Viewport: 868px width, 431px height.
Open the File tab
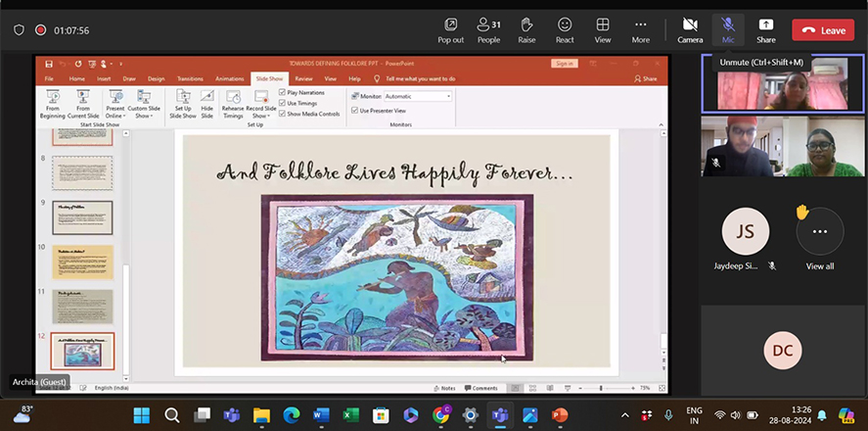coord(49,78)
